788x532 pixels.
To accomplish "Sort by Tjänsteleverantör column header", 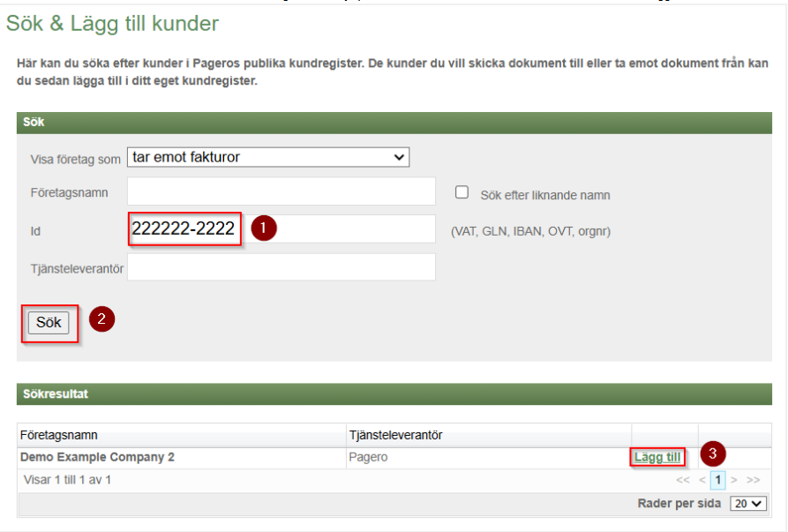I will (395, 435).
